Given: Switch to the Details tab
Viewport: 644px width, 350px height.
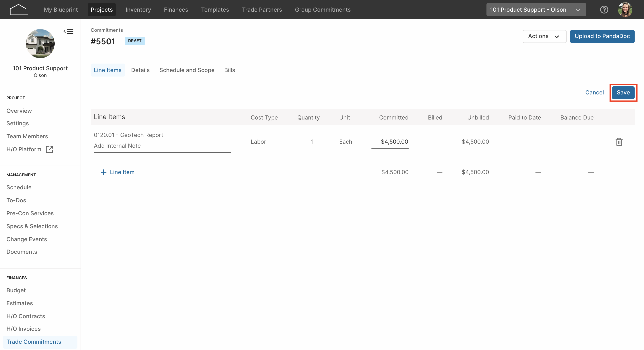Looking at the screenshot, I should click(140, 70).
